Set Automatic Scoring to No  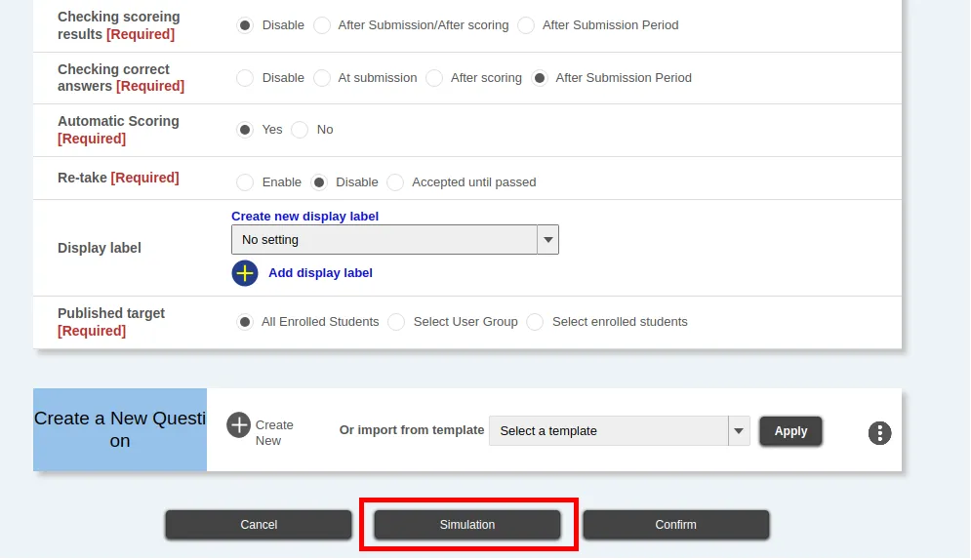[301, 130]
